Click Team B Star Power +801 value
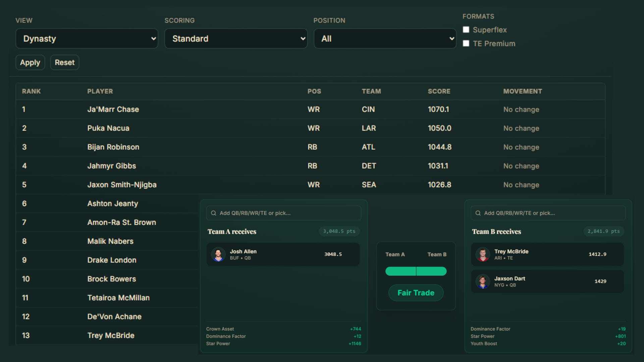 tap(620, 336)
